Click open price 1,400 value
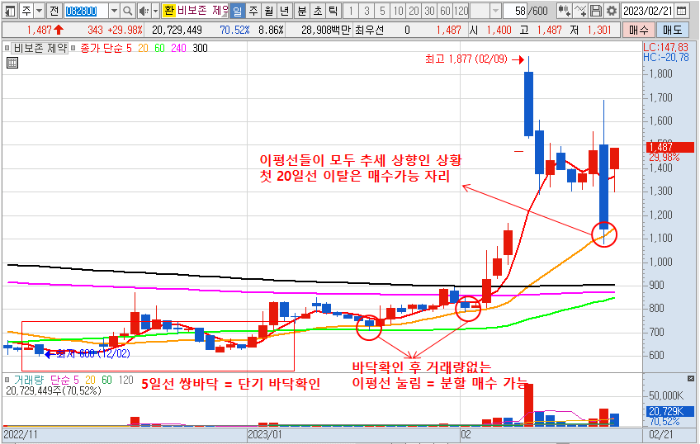700x444 pixels. pyautogui.click(x=499, y=30)
